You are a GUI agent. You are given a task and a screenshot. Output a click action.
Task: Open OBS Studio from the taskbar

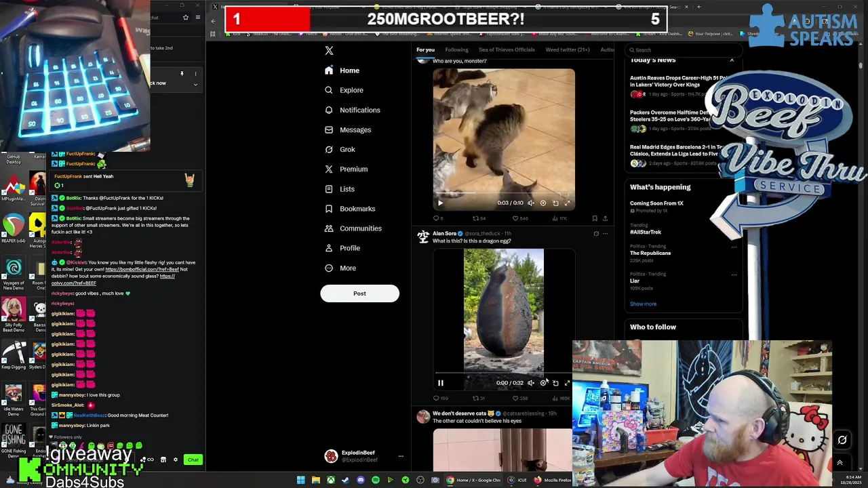coord(420,480)
